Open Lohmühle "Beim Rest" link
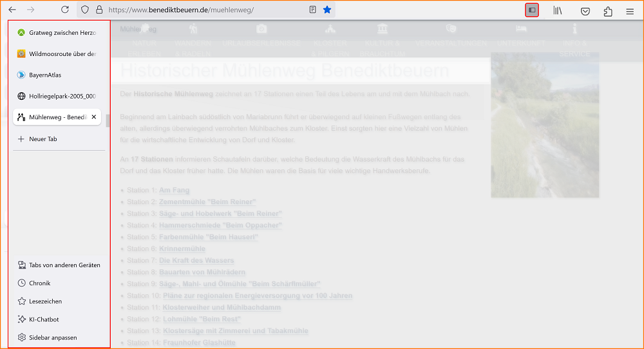The height and width of the screenshot is (349, 644). point(202,319)
